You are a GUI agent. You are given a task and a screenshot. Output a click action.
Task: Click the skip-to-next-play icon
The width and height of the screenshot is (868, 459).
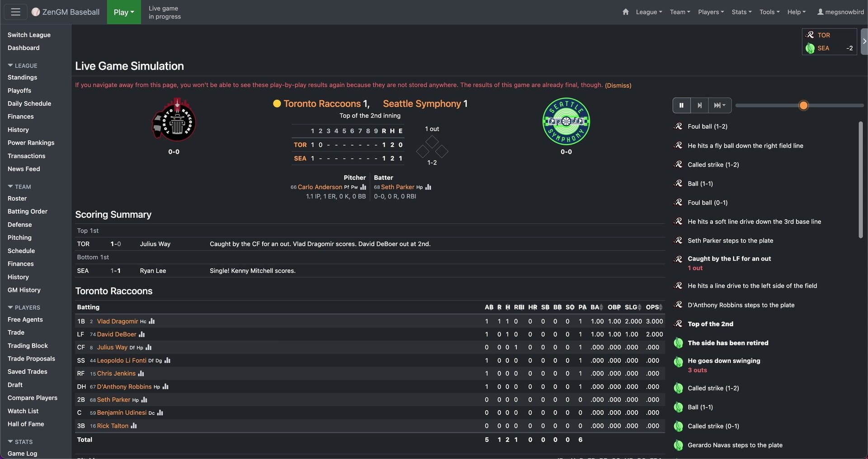click(700, 105)
